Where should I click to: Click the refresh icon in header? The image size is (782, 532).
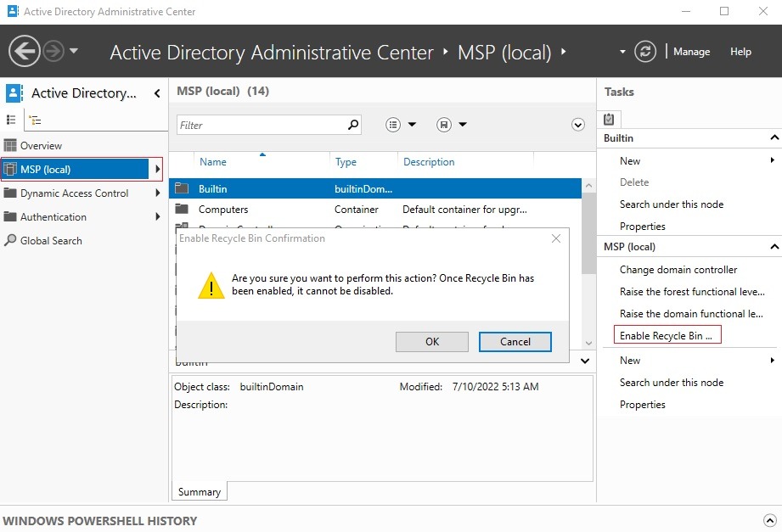(644, 52)
